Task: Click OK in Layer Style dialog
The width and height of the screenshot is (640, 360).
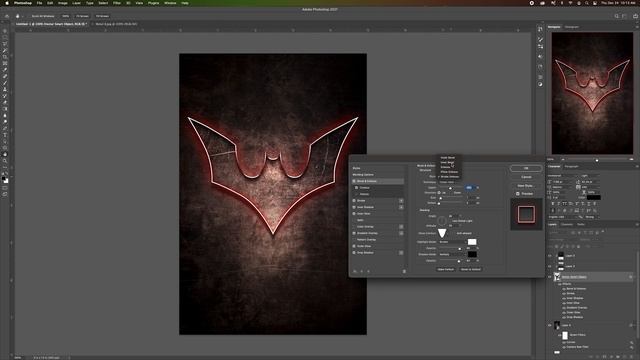Action: (x=526, y=168)
